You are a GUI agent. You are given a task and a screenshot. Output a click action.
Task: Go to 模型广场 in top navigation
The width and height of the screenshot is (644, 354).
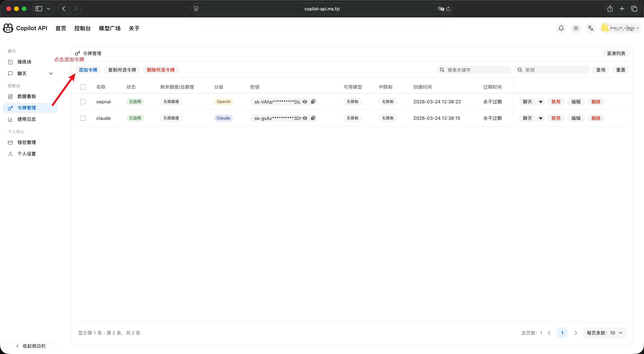click(x=110, y=28)
